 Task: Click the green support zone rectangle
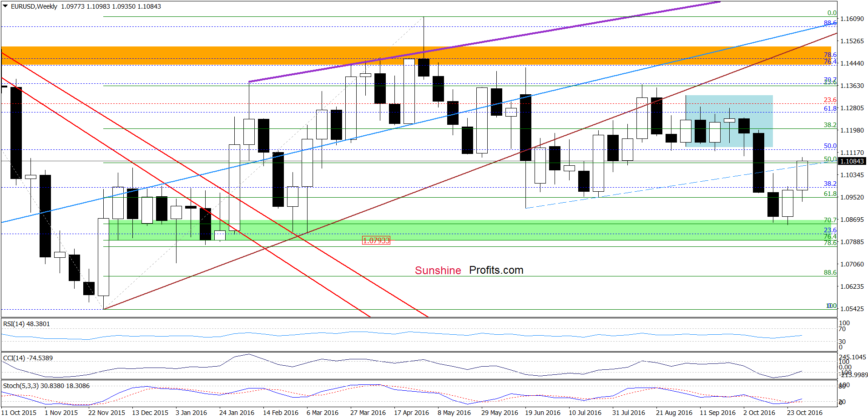tap(470, 230)
